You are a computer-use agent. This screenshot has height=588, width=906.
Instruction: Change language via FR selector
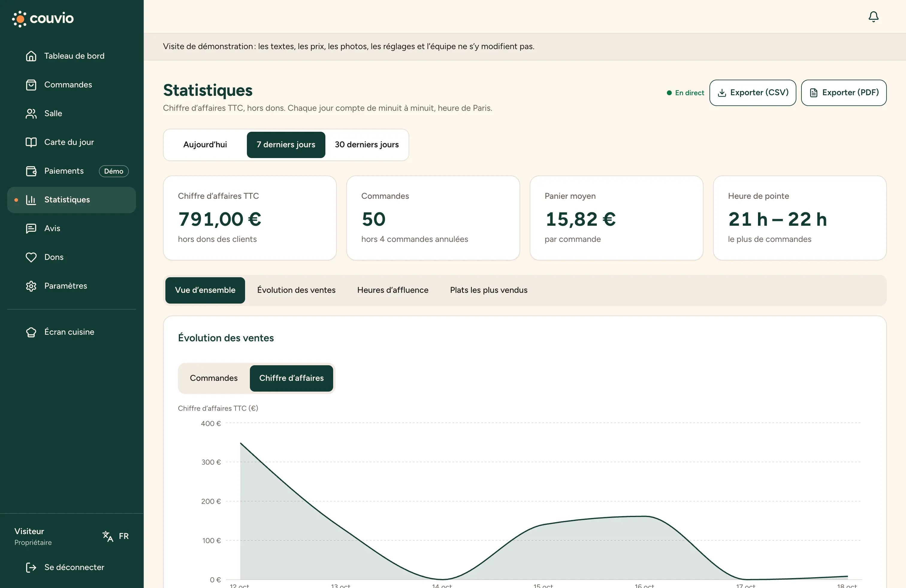pos(116,536)
